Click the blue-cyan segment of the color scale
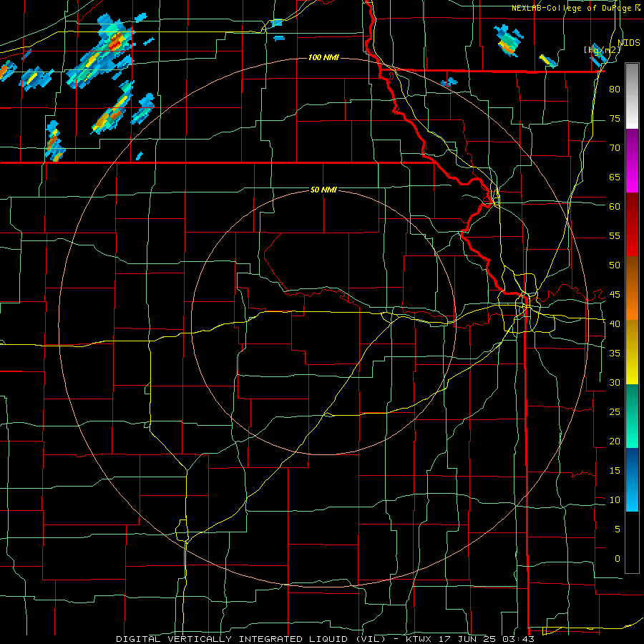This screenshot has height=644, width=644. click(632, 479)
